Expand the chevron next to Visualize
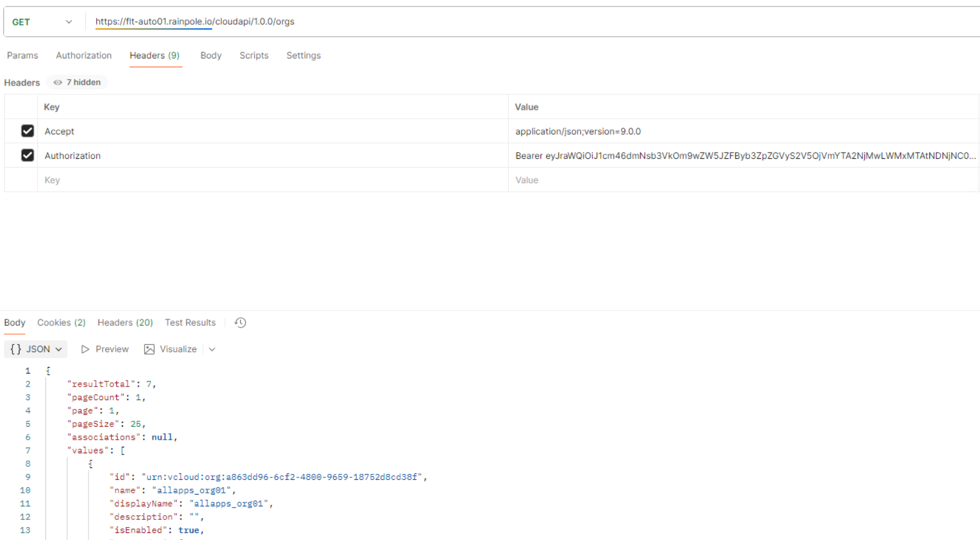 (212, 349)
